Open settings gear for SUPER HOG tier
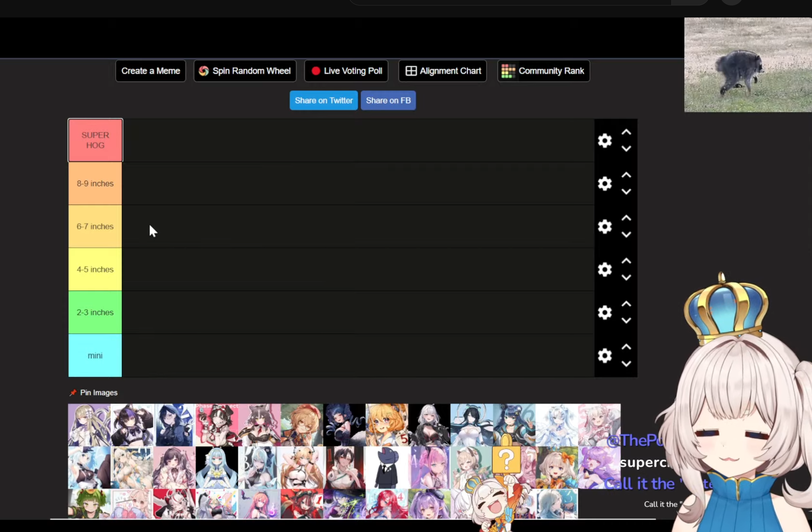 coord(605,141)
